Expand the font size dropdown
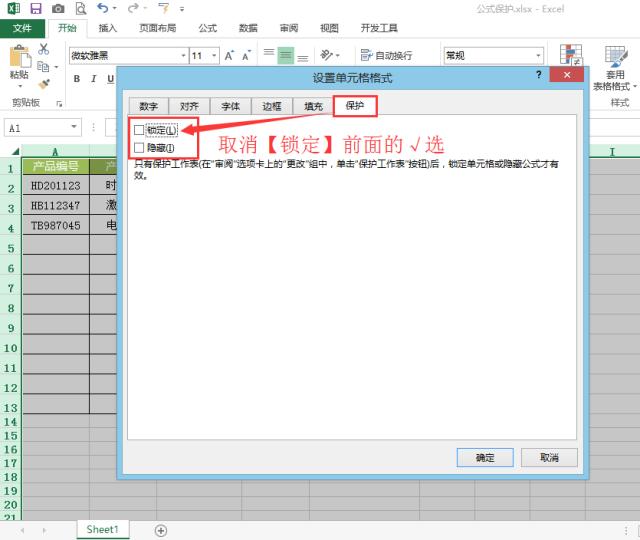Viewport: 640px width, 540px height. click(214, 56)
